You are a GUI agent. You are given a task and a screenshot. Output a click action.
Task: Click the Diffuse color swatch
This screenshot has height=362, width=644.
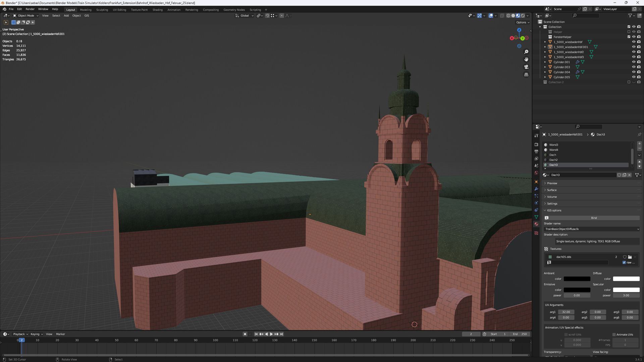[x=626, y=279]
